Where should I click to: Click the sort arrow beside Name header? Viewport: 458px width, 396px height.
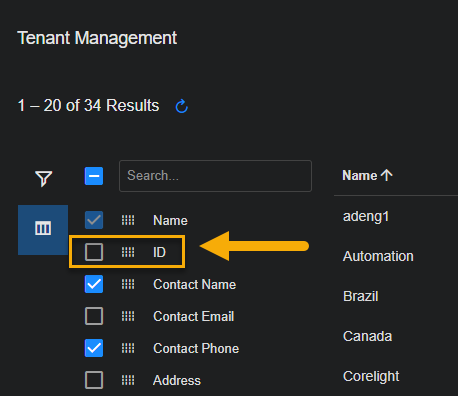[387, 175]
